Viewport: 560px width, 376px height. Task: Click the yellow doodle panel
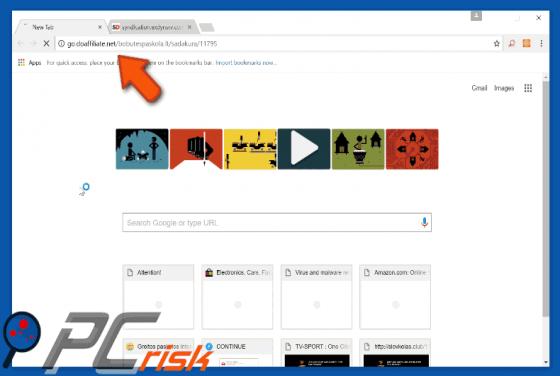click(x=250, y=149)
